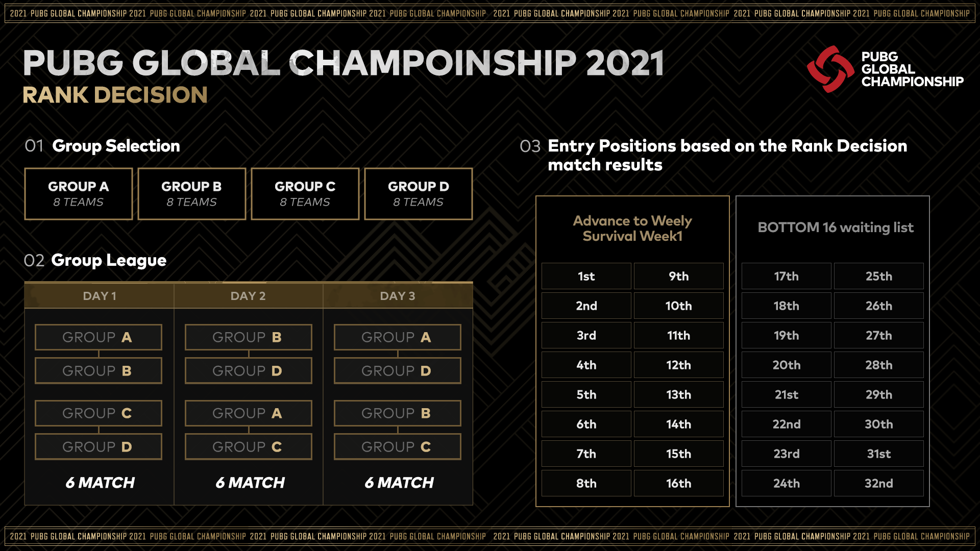Screen dimensions: 980x551
Task: Select the BOTTOM 16 waiting list heading
Action: pos(835,227)
